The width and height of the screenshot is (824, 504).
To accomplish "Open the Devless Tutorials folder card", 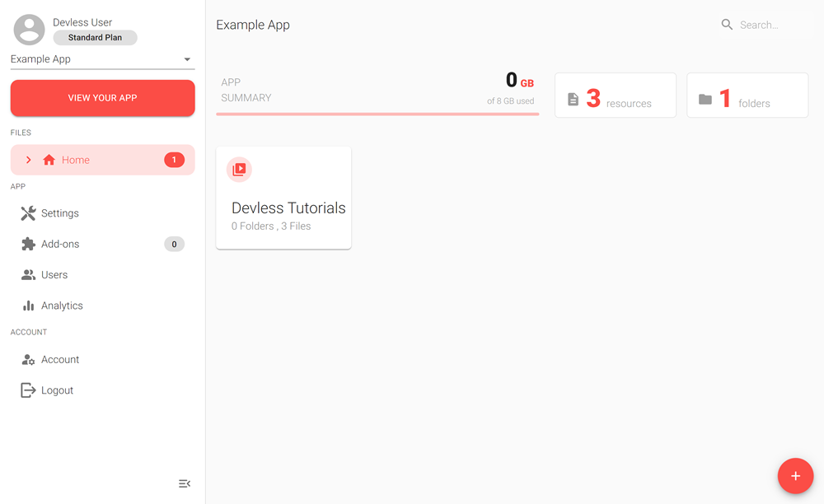I will pyautogui.click(x=283, y=208).
